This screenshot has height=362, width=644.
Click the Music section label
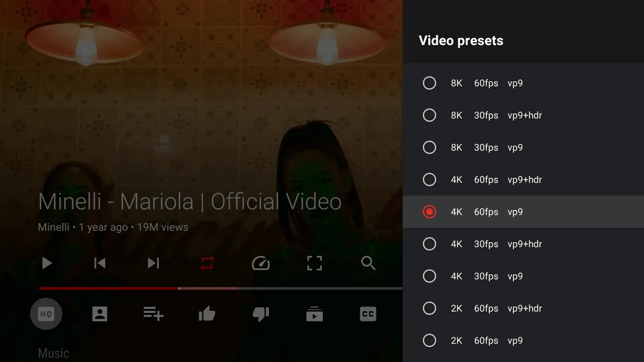53,353
